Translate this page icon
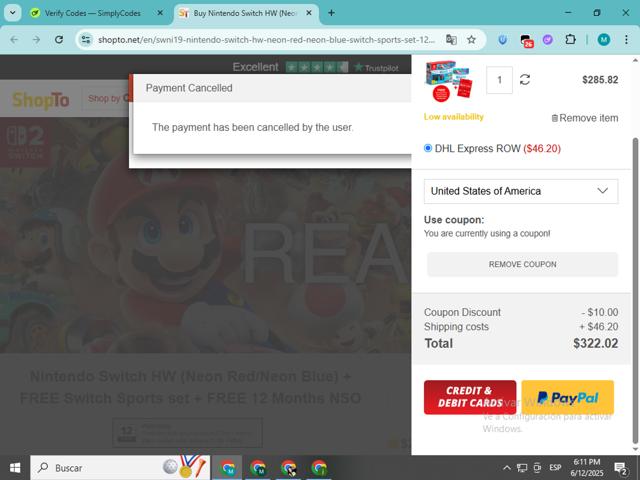The image size is (640, 480). click(x=451, y=40)
